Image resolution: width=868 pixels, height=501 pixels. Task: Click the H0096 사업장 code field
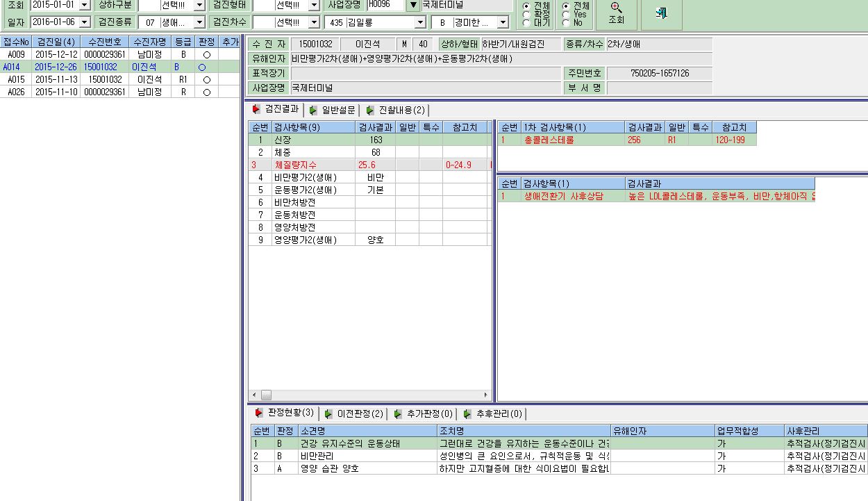click(385, 5)
